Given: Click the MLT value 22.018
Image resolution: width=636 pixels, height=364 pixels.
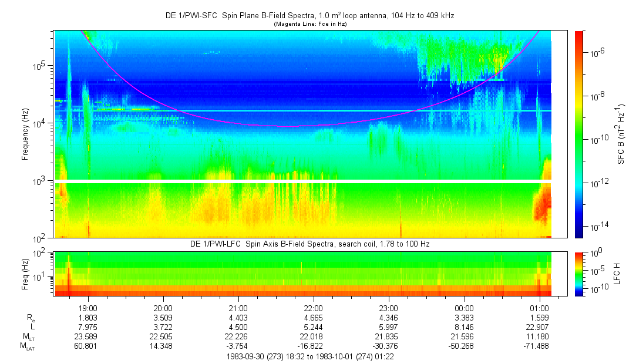Looking at the screenshot, I should pos(313,336).
